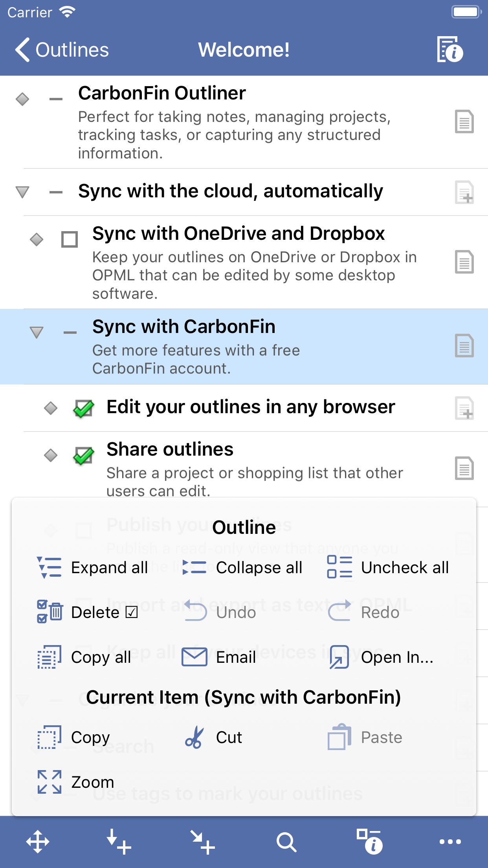Add new sibling item below icon
Screen dimensions: 488x868
coord(119,842)
